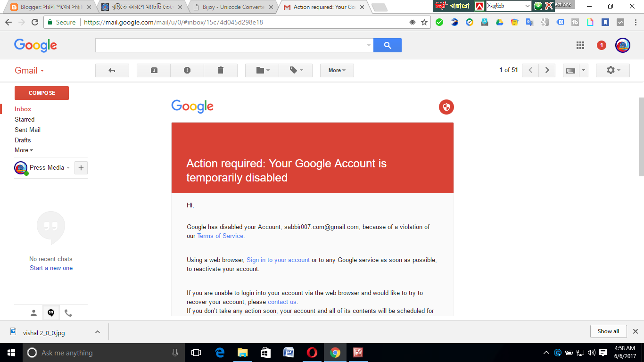Click the Show all downloads button
Viewport: 644px width, 362px height.
608,331
